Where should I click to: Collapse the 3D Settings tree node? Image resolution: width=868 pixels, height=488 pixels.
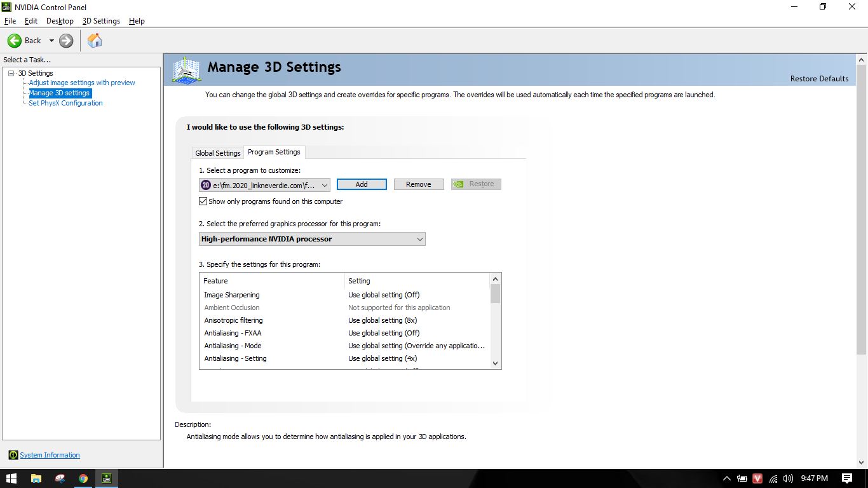coord(11,73)
